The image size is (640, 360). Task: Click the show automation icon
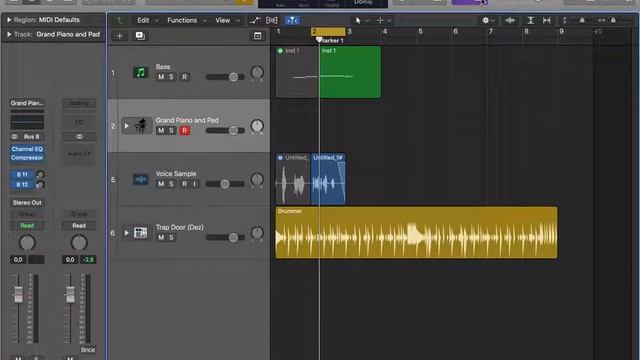pos(255,20)
